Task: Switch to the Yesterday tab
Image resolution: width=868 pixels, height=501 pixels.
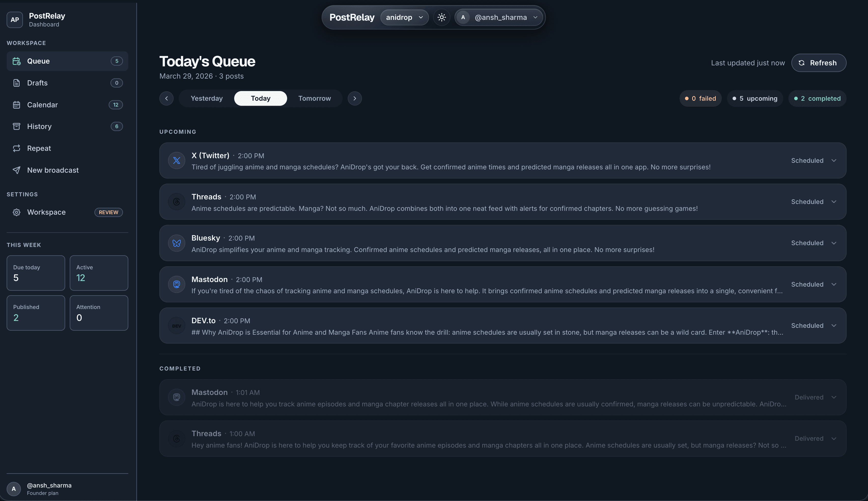Action: pyautogui.click(x=207, y=98)
